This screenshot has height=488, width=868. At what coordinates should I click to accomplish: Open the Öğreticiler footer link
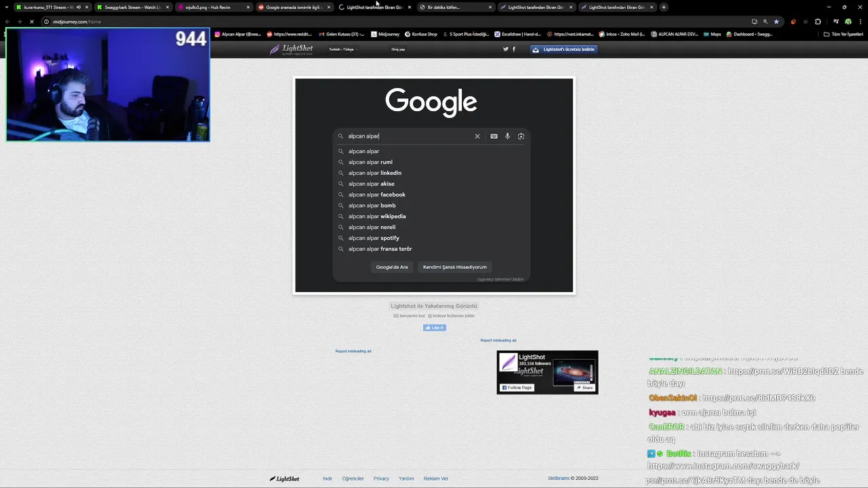pos(353,479)
